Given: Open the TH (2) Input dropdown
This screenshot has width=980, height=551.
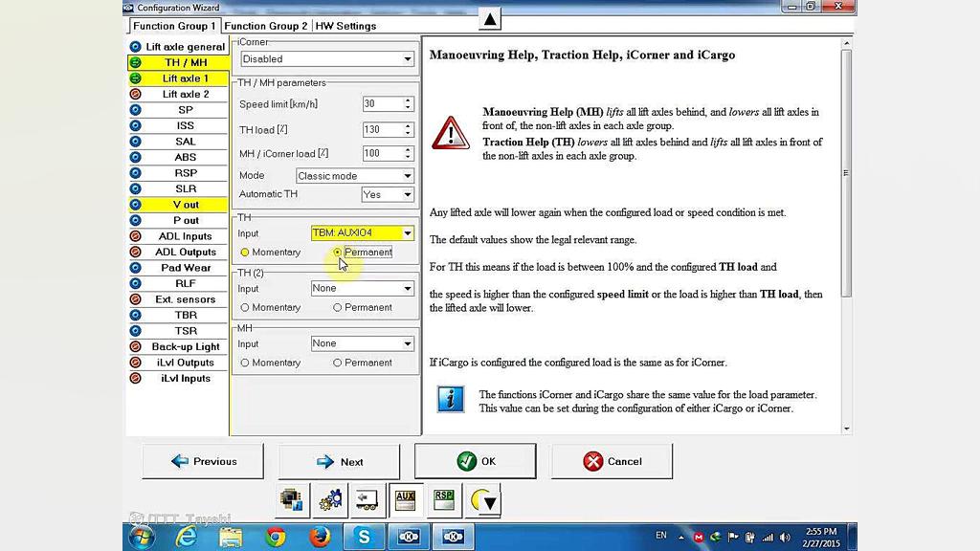Looking at the screenshot, I should tap(363, 288).
